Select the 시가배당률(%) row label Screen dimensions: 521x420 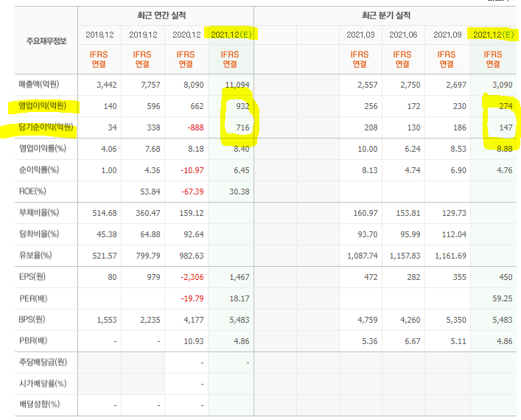43,384
